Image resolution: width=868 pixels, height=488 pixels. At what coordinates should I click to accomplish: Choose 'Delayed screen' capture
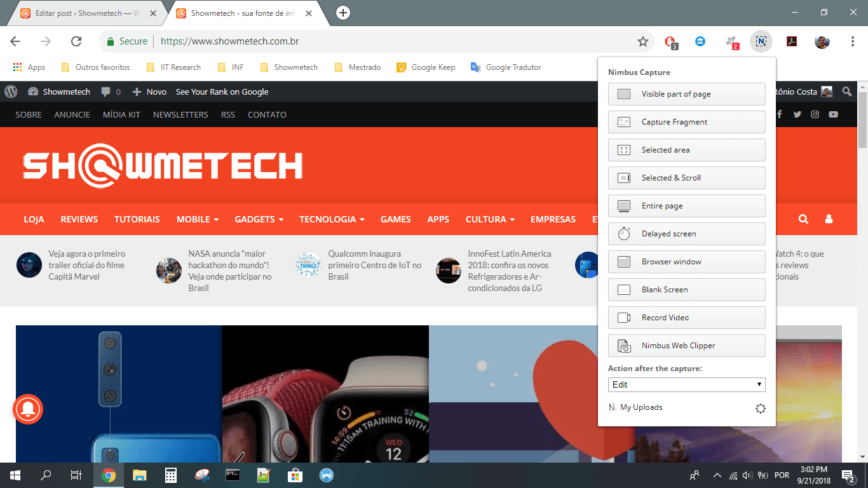(687, 234)
